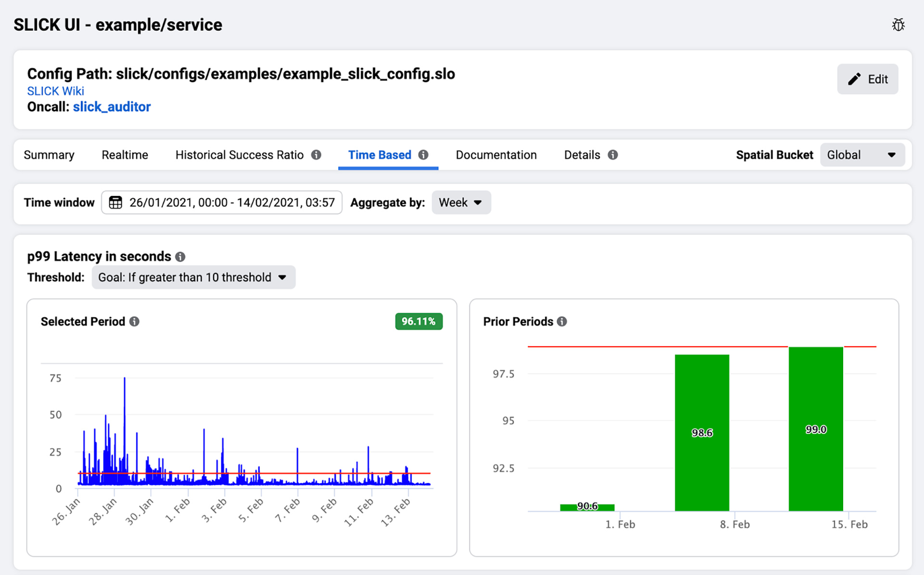Viewport: 924px width, 575px height.
Task: Open the calendar icon in Time window
Action: [115, 202]
